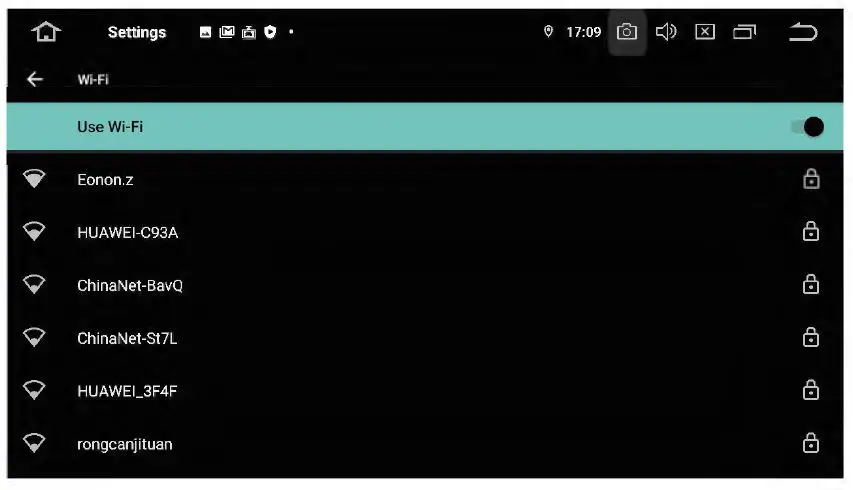Tap the clock showing 17:09

click(584, 32)
